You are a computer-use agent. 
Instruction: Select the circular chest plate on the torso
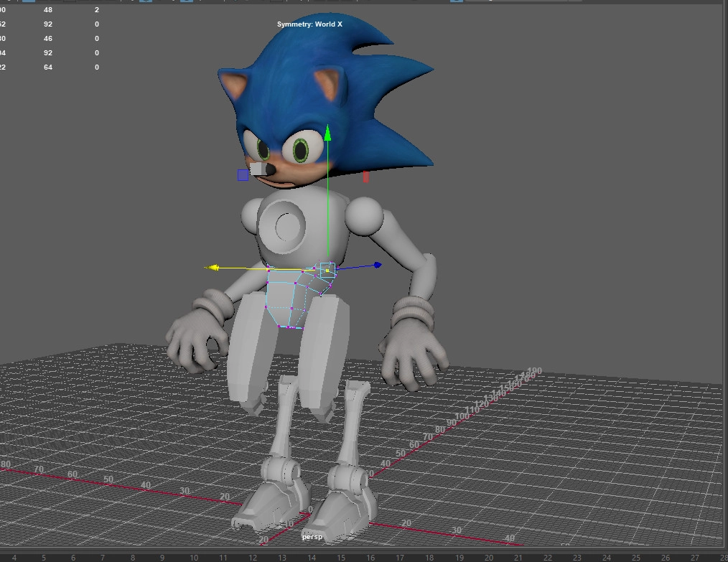[x=286, y=228]
